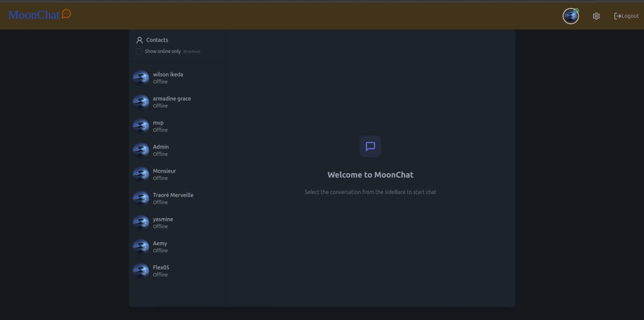Image resolution: width=644 pixels, height=320 pixels.
Task: Click yasmine's avatar picture
Action: point(141,222)
